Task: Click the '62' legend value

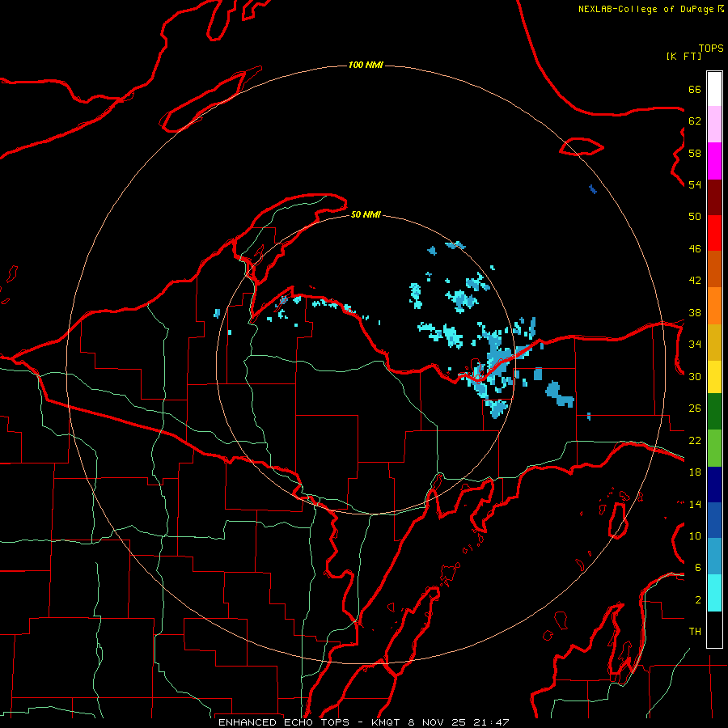Action: (x=695, y=121)
